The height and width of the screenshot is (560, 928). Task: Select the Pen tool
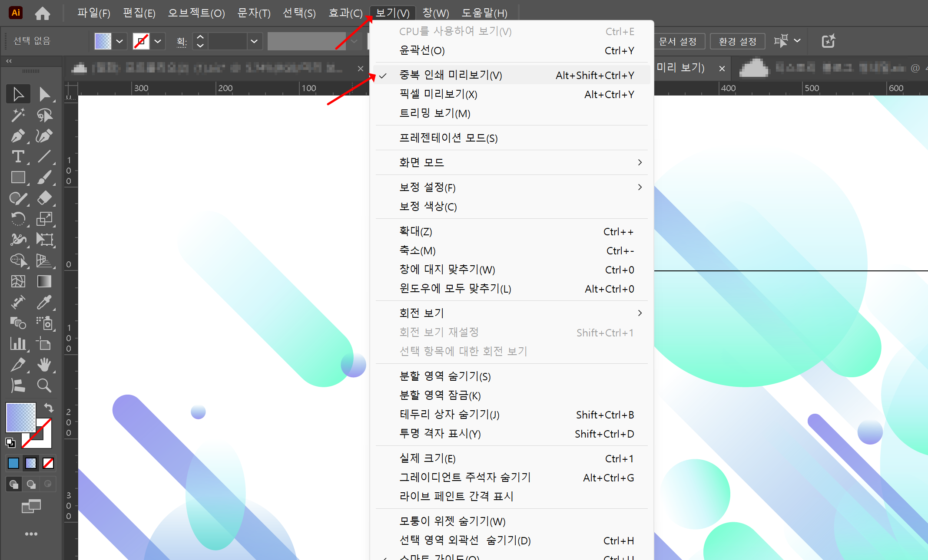click(x=18, y=136)
